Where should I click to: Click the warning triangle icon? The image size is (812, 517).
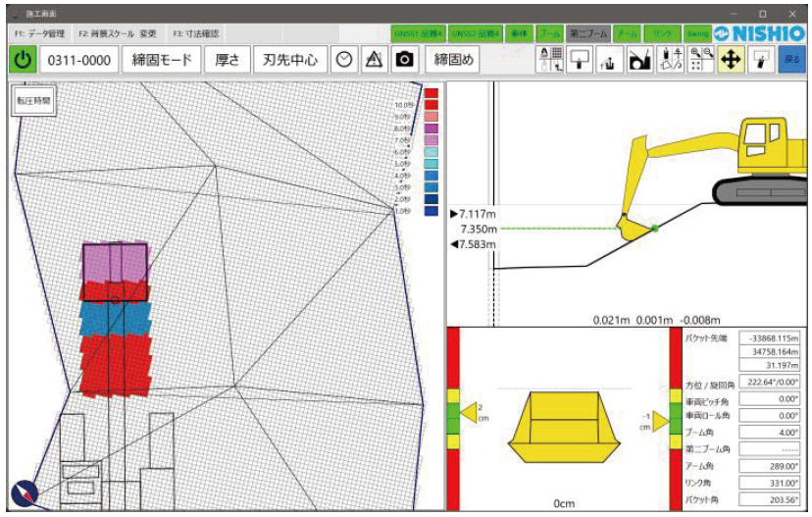pos(374,59)
